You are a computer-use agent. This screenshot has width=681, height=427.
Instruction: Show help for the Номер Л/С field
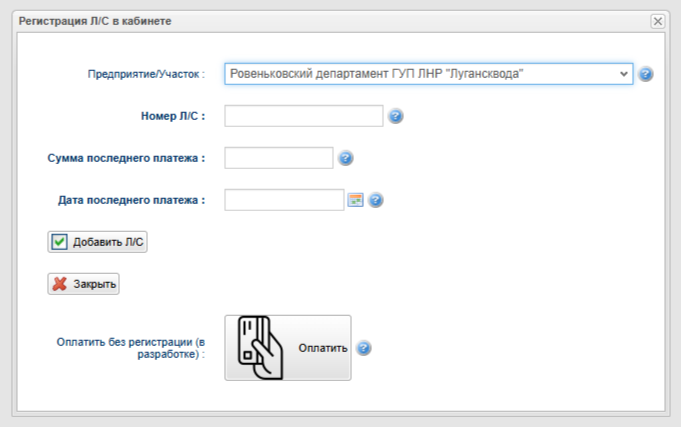(x=396, y=117)
